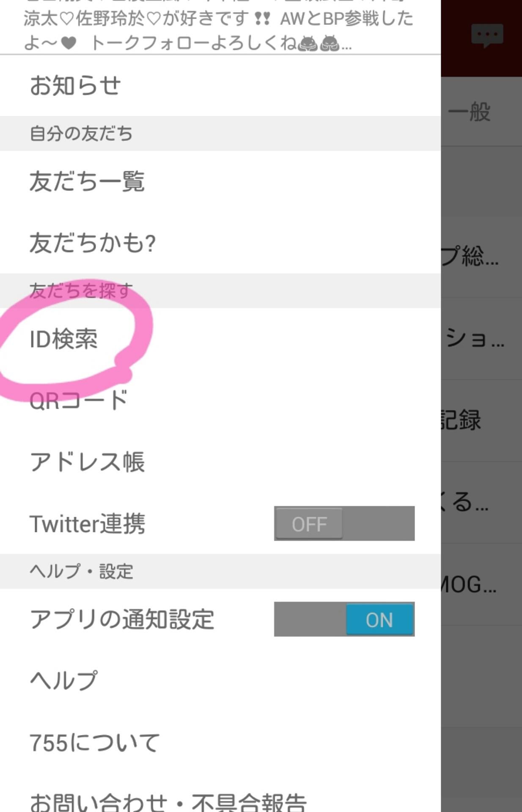The height and width of the screenshot is (812, 522).
Task: Open お知らせ menu item
Action: pyautogui.click(x=75, y=85)
